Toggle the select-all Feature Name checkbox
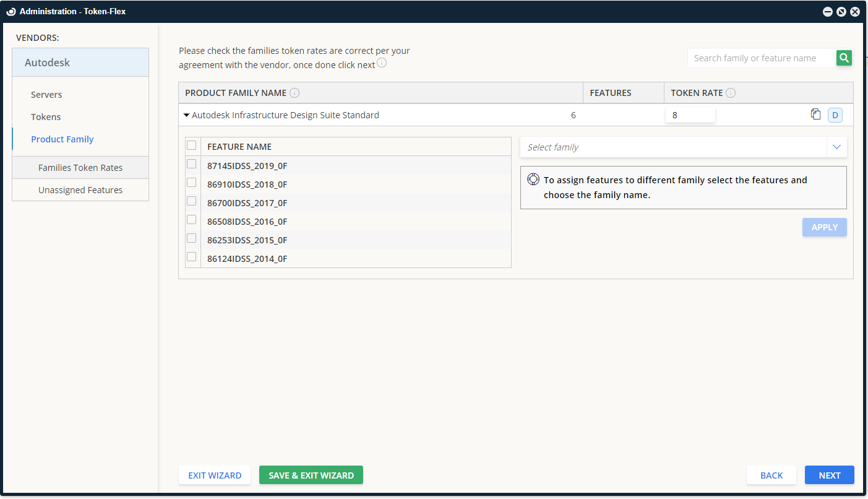The height and width of the screenshot is (499, 868). (x=192, y=145)
